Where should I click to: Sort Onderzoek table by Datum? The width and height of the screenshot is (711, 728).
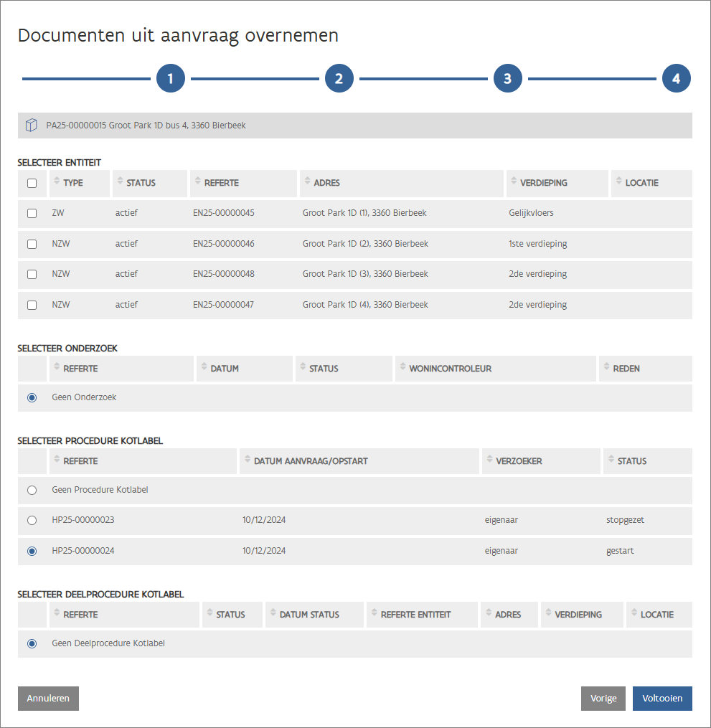[225, 369]
